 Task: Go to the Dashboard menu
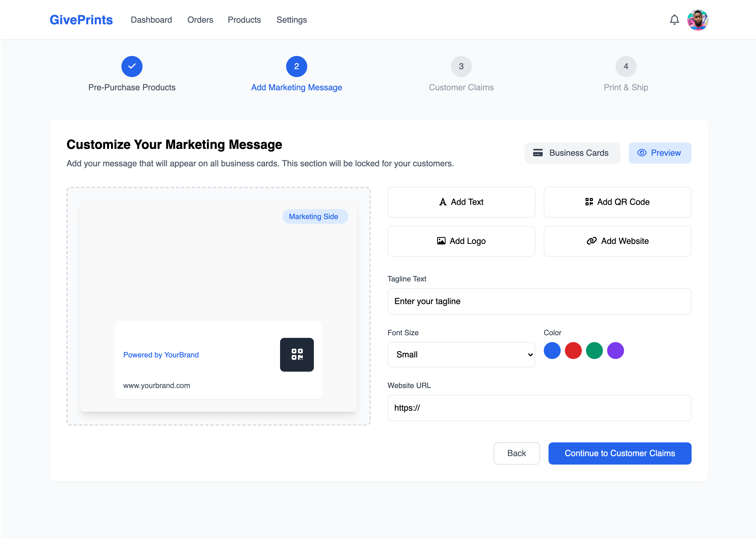tap(151, 20)
